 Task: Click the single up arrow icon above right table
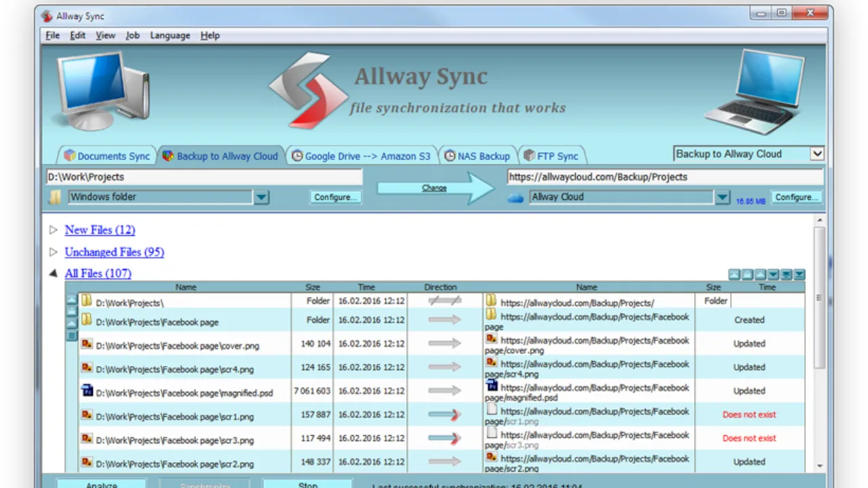pyautogui.click(x=760, y=274)
